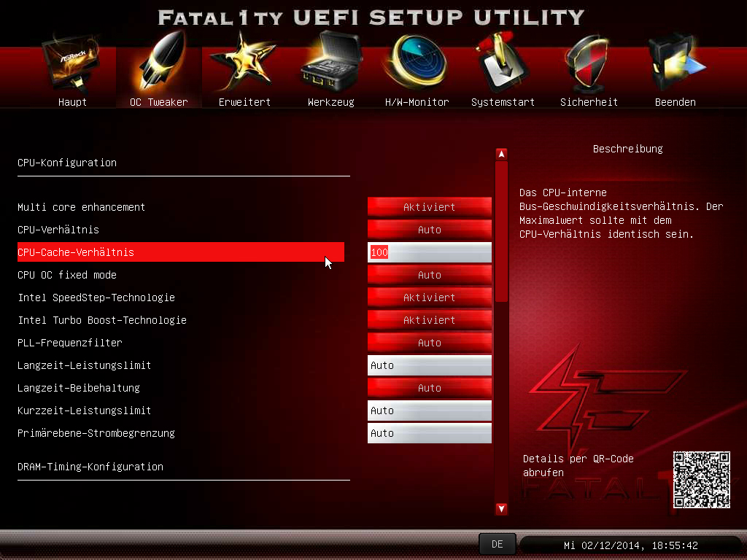Click the scroll up arrow
Viewport: 747px width, 560px height.
pyautogui.click(x=501, y=154)
